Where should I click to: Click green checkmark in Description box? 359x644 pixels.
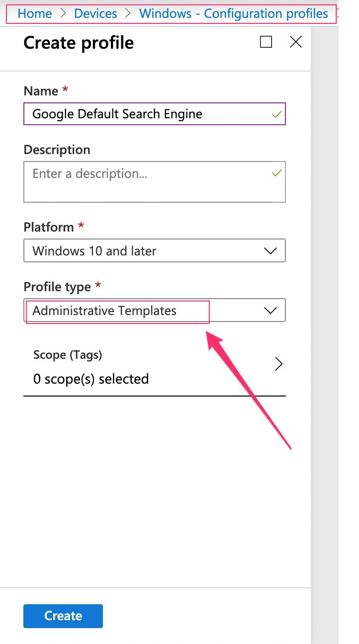(x=277, y=173)
